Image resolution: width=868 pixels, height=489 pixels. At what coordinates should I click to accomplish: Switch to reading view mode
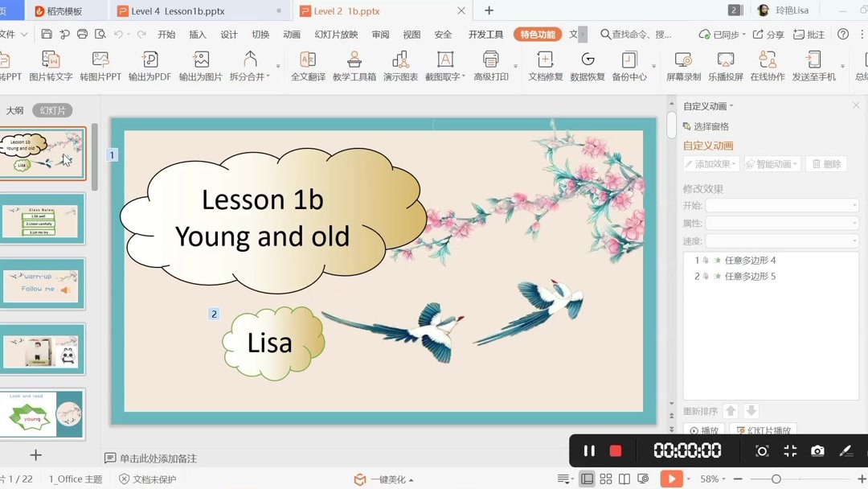(624, 479)
